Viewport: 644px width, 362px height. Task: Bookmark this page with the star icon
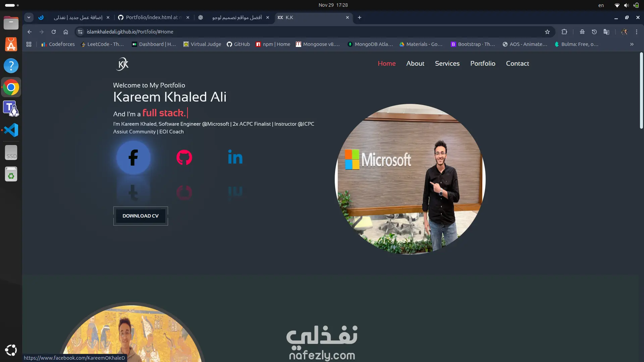(547, 32)
